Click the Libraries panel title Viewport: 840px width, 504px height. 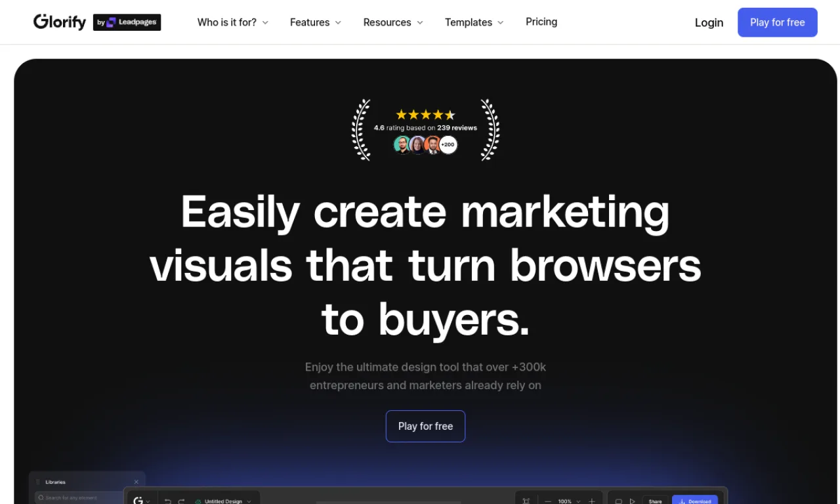coord(55,482)
